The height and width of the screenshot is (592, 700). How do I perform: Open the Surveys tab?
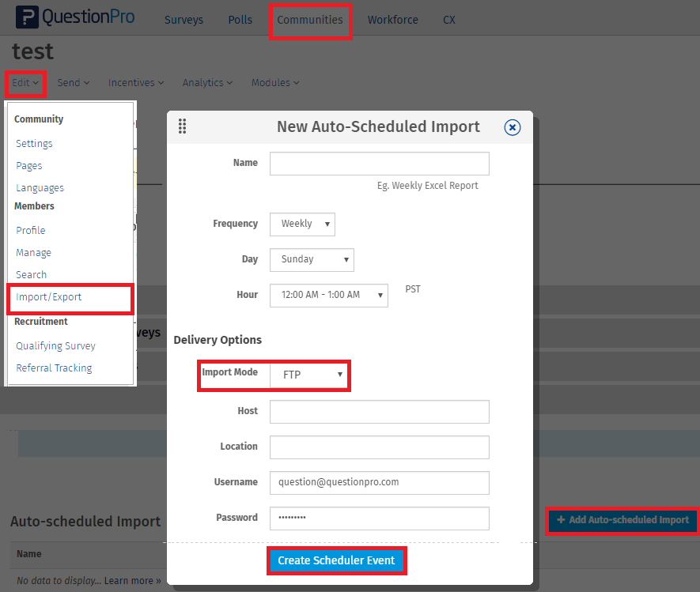[x=184, y=20]
